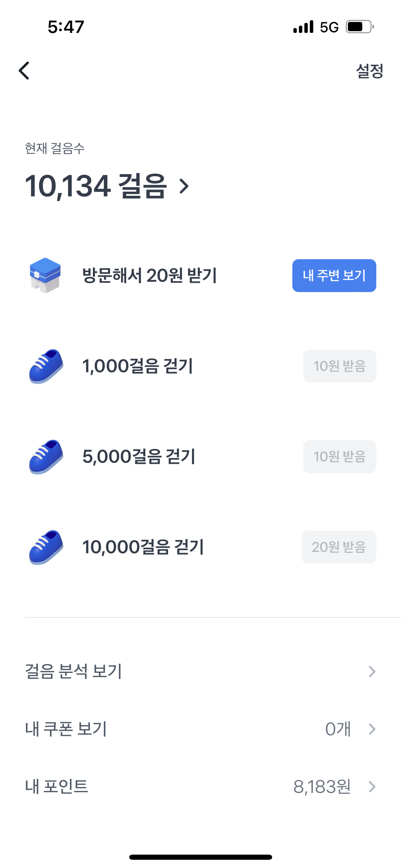Tap the shoe icon beside 10,000걸음 걷기
Viewport: 401px width, 868px height.
click(46, 547)
